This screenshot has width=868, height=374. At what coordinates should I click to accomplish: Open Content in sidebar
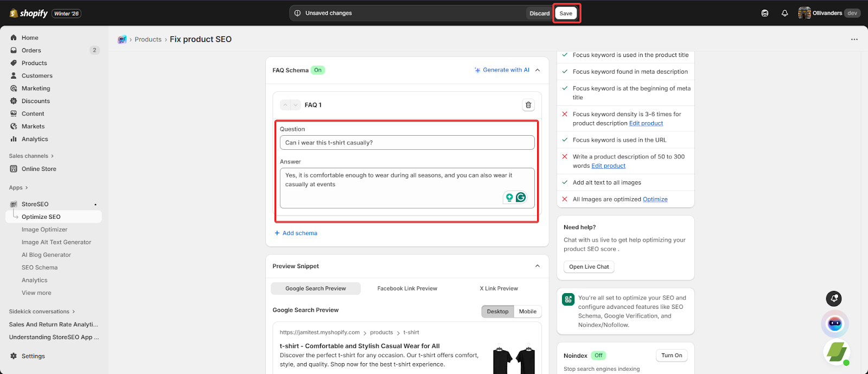tap(33, 113)
